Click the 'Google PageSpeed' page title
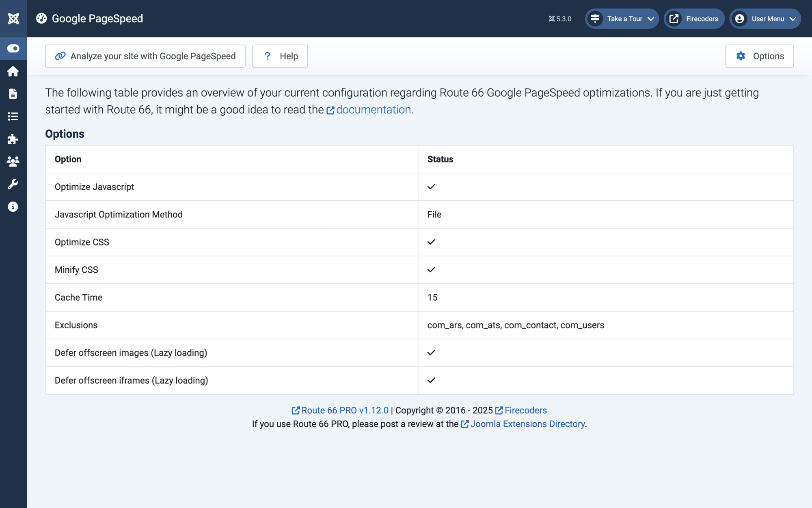 click(97, 19)
